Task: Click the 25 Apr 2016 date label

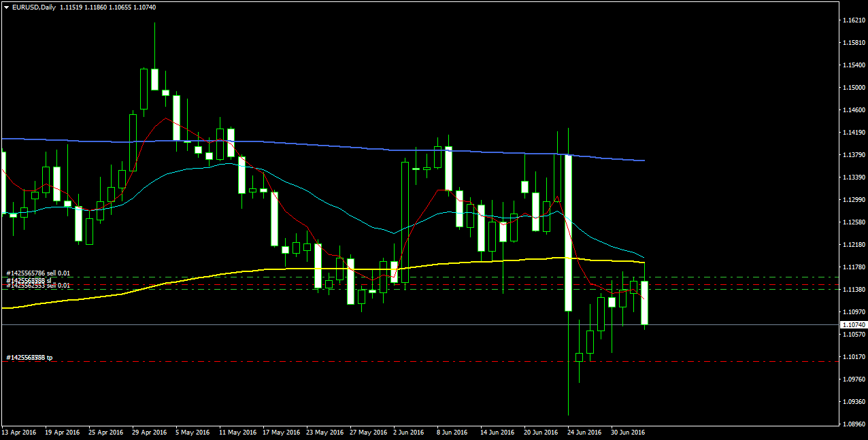Action: (x=106, y=433)
